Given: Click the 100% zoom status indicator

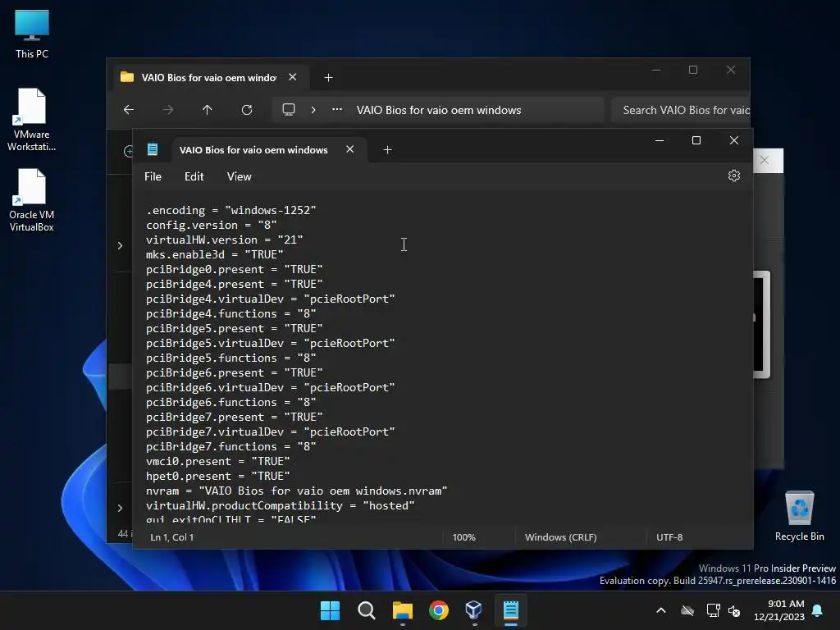Looking at the screenshot, I should pos(464,536).
